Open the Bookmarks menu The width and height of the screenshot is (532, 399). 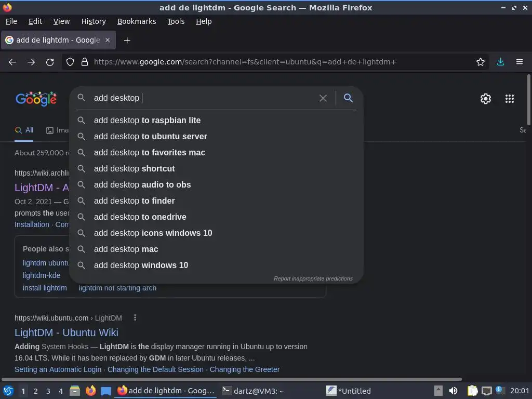[137, 21]
